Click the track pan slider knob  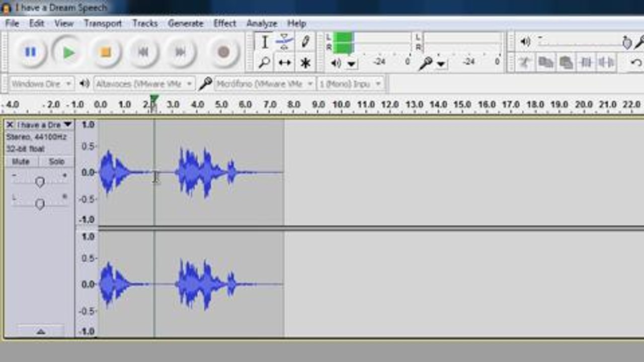point(40,204)
